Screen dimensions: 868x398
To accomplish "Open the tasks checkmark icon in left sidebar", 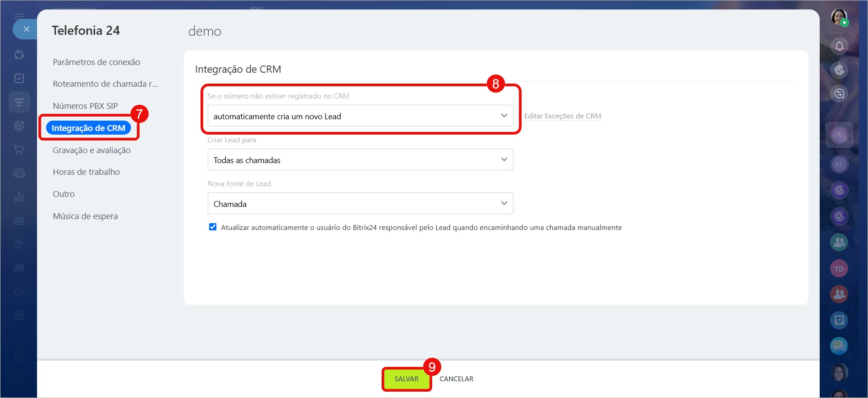I will coord(19,78).
